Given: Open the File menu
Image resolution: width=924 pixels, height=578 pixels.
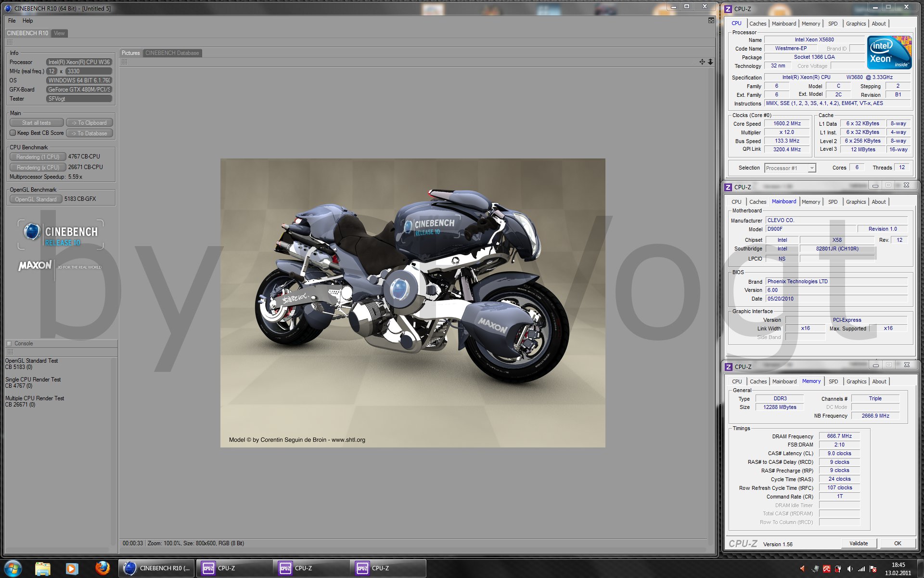Looking at the screenshot, I should [x=12, y=21].
